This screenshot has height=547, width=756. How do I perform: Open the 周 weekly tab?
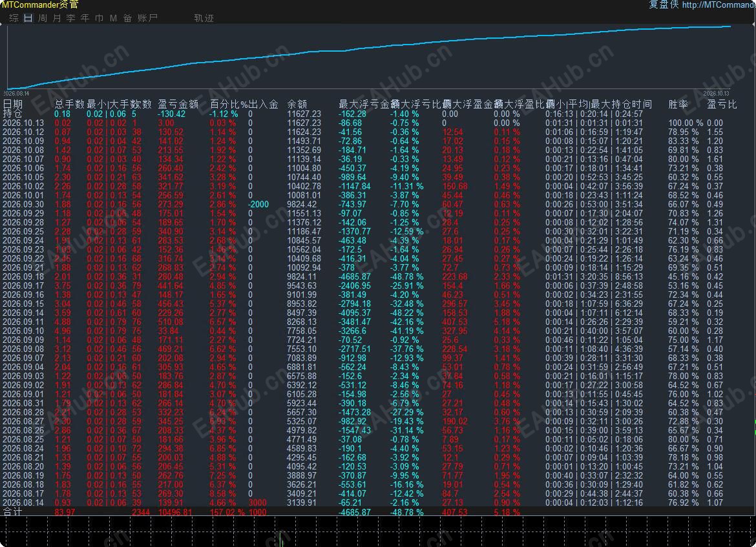(43, 18)
